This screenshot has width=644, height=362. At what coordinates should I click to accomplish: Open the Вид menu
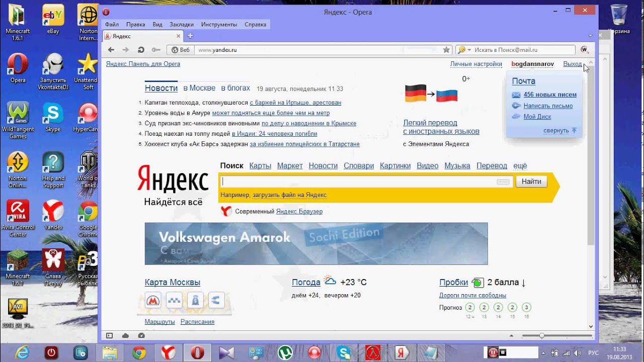[157, 24]
